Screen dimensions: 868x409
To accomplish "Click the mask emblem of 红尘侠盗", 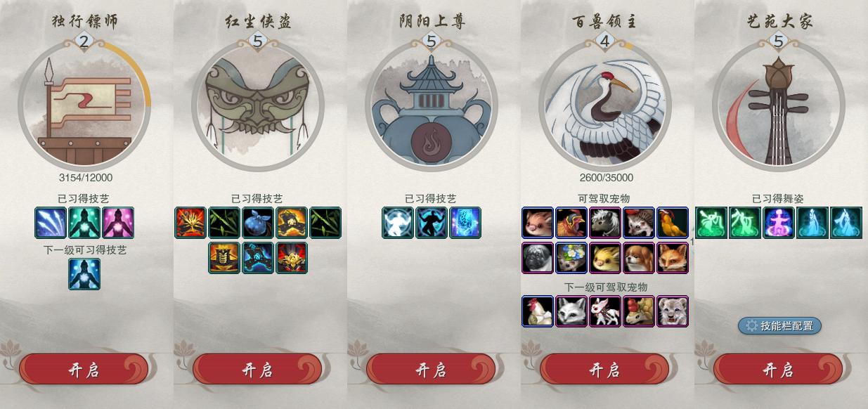I will point(257,105).
